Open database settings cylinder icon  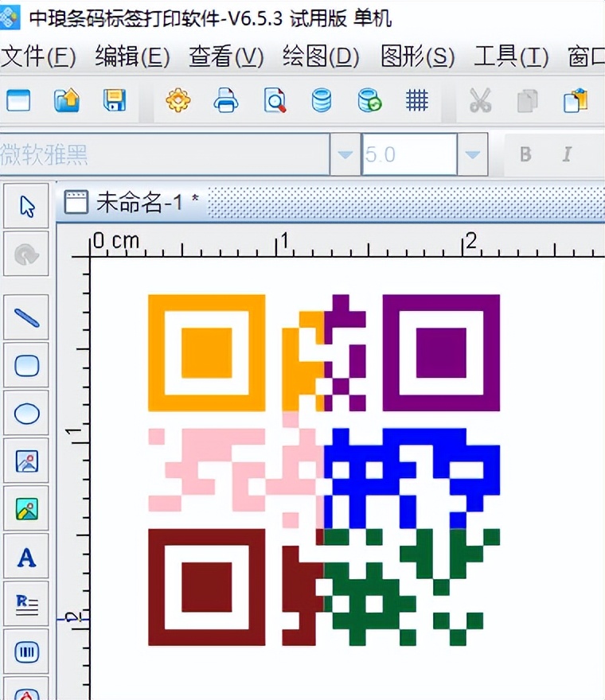pyautogui.click(x=322, y=100)
